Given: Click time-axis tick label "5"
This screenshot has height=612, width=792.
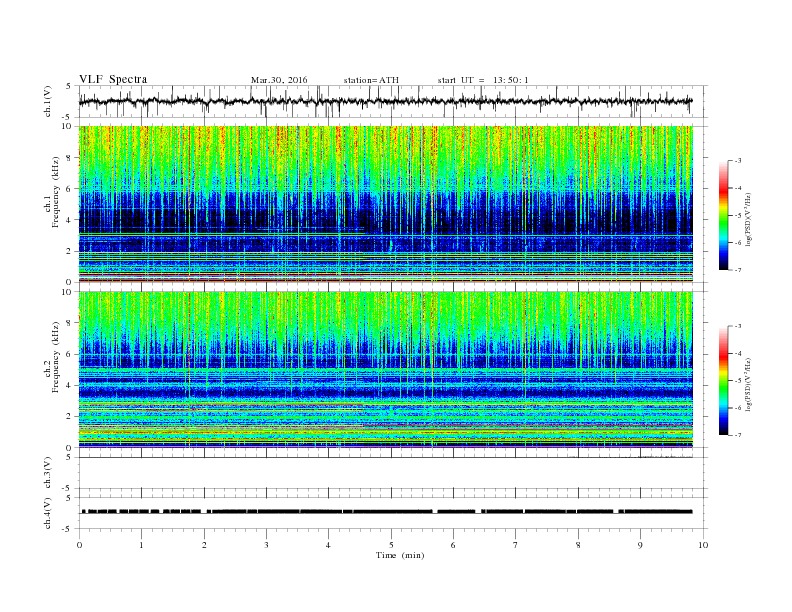Looking at the screenshot, I should click(391, 545).
